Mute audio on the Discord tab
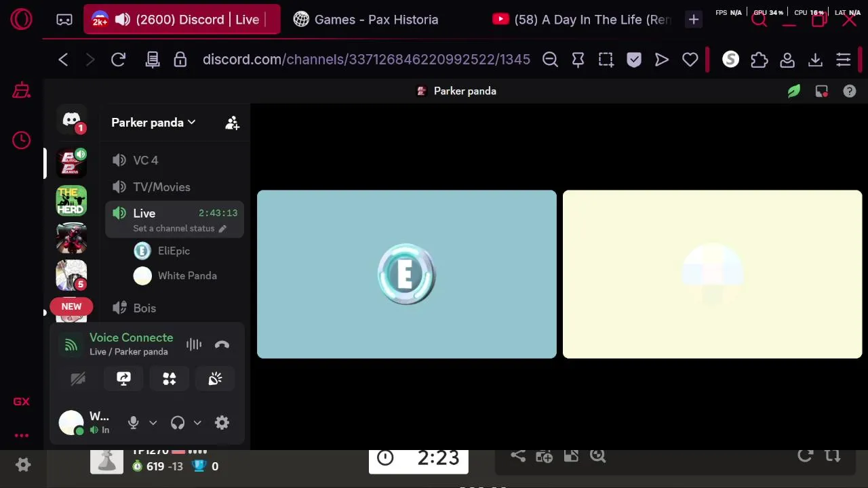Viewport: 868px width, 488px height. point(123,20)
